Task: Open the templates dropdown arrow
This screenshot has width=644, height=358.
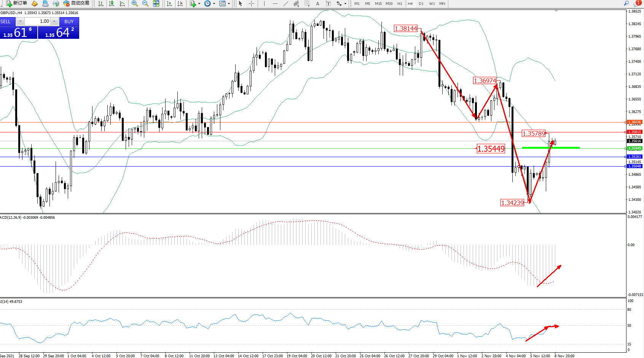Action: pyautogui.click(x=229, y=4)
